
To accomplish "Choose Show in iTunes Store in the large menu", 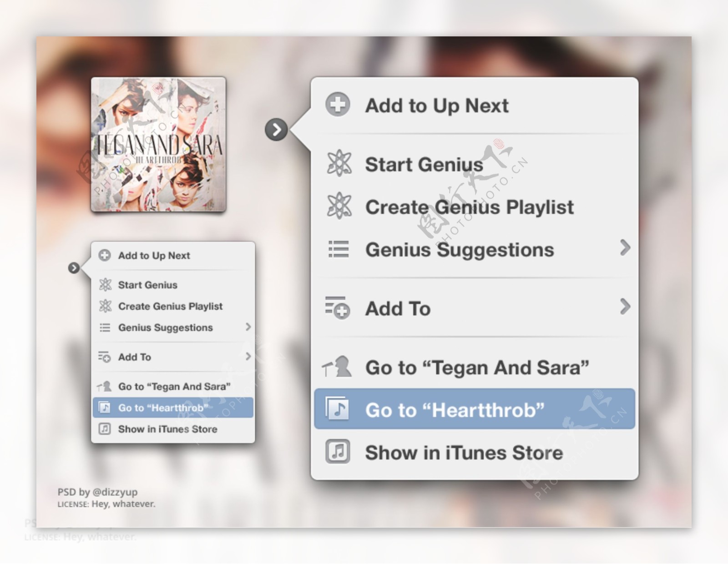I will [x=475, y=453].
